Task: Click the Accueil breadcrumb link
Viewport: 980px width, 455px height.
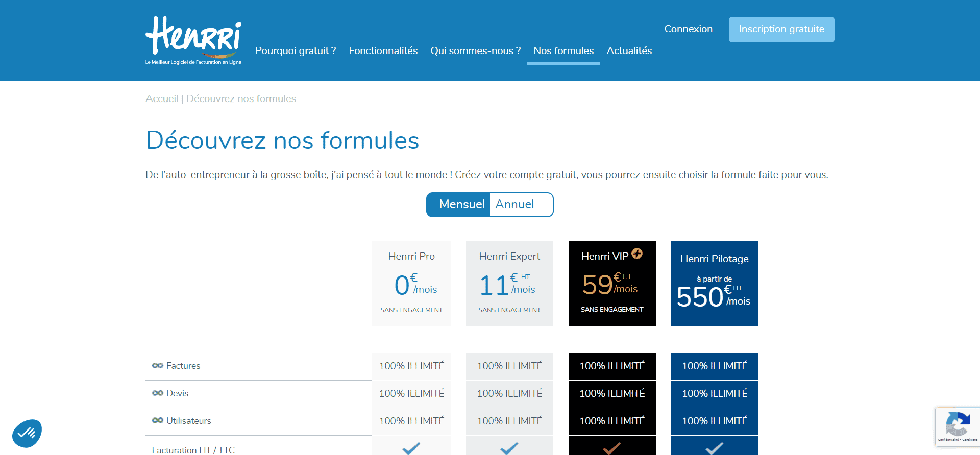Action: click(162, 99)
